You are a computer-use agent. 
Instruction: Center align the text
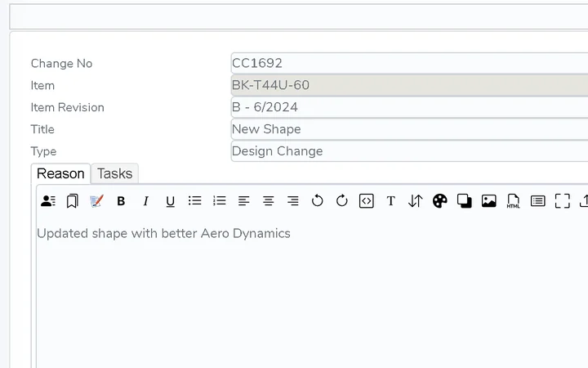pos(269,201)
